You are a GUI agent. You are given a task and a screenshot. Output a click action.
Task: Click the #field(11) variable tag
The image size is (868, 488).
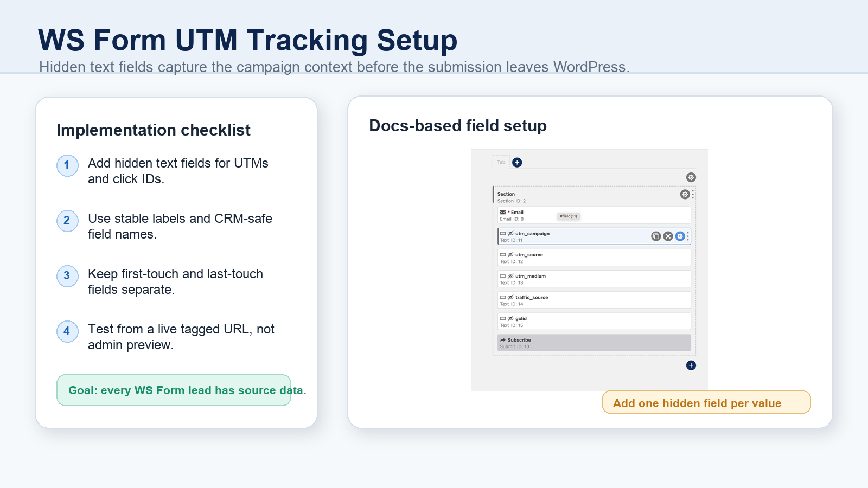tap(569, 216)
